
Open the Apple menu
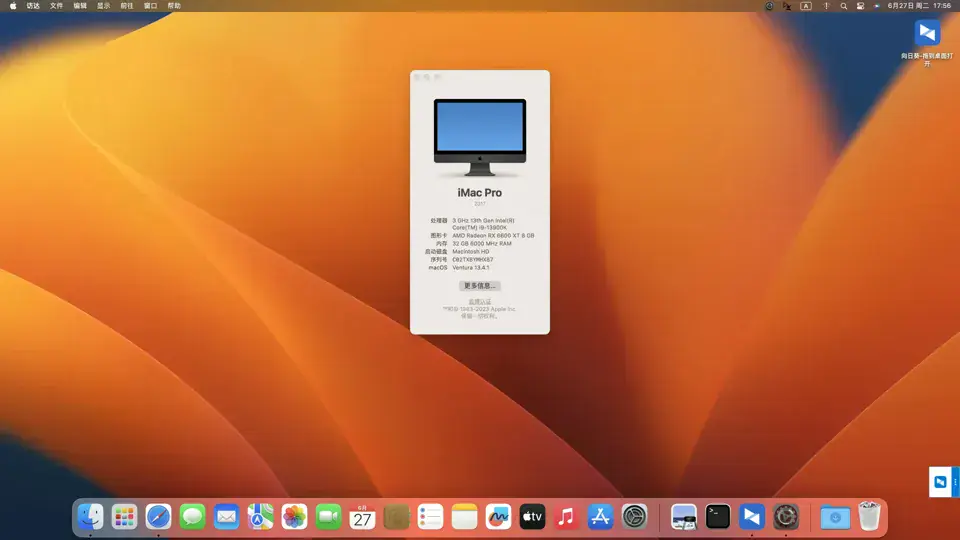click(13, 6)
